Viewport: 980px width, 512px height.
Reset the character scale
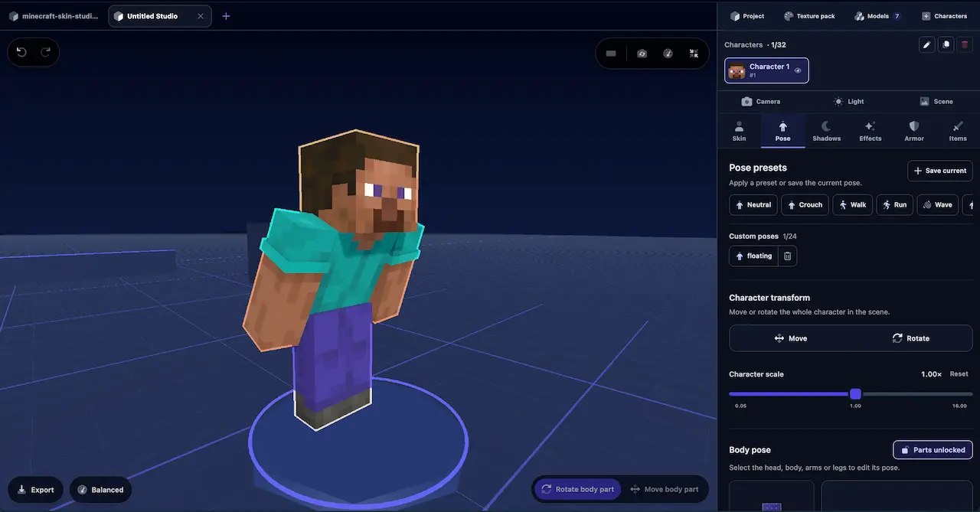click(959, 374)
